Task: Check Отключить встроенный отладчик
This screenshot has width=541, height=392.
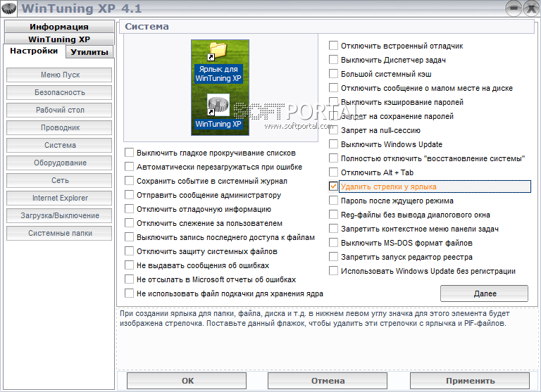Action: (333, 46)
